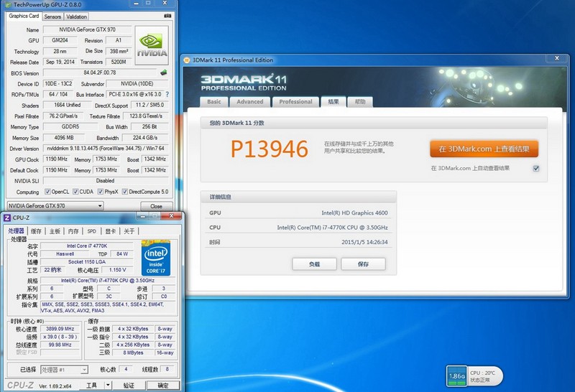Toggle the OpenCL checkbox
575x392 pixels.
click(x=47, y=192)
